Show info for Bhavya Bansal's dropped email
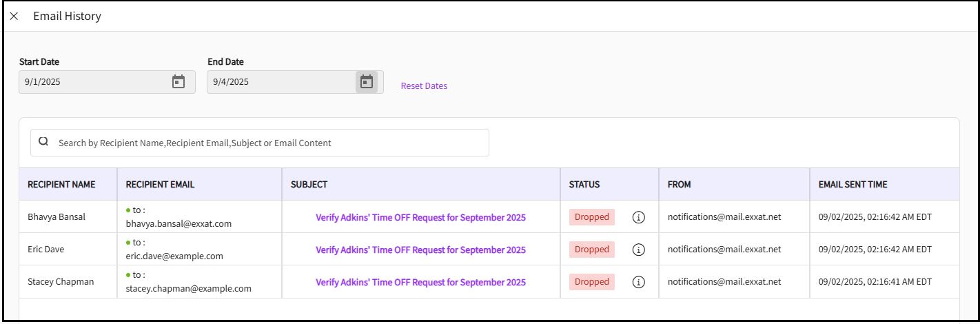This screenshot has height=324, width=980. coord(638,217)
